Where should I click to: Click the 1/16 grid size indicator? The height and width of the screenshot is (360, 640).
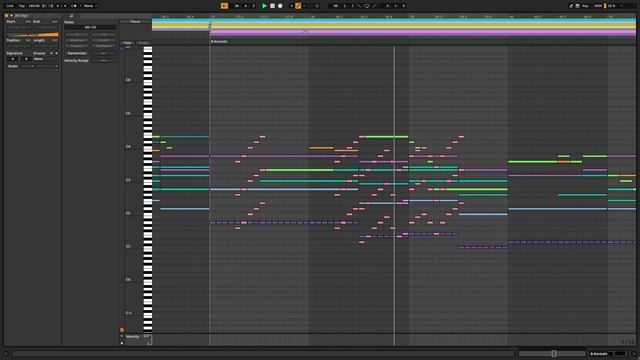click(628, 342)
